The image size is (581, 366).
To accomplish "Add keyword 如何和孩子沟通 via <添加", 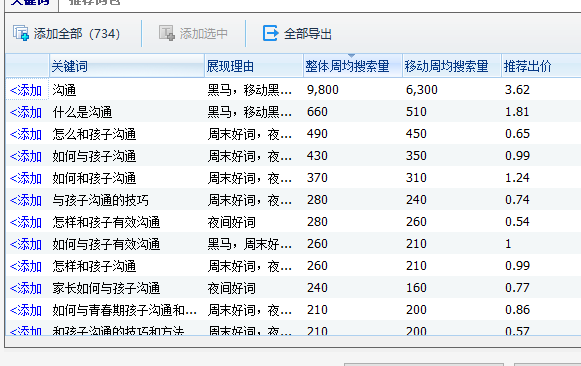I will tap(26, 178).
